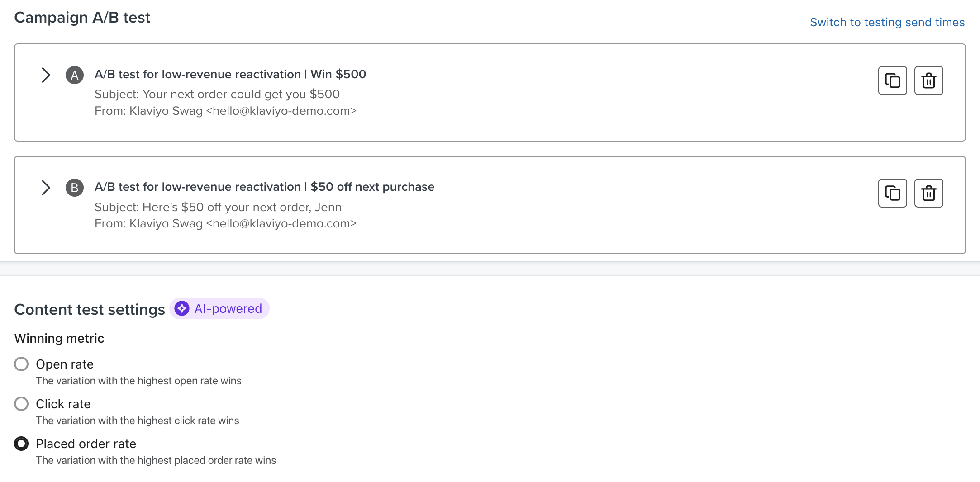The image size is (980, 482).
Task: Delete variation A using the trash icon
Action: pos(928,80)
